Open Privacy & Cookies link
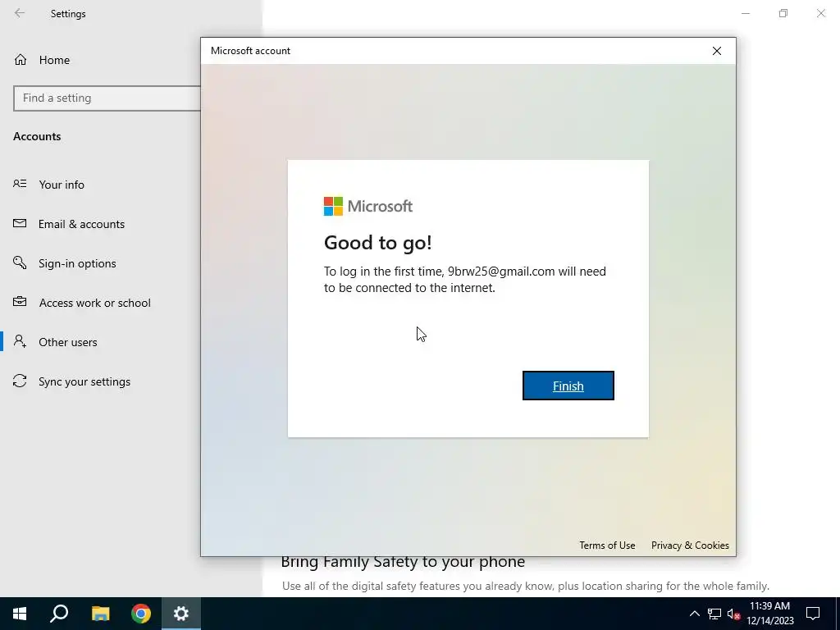 tap(690, 546)
